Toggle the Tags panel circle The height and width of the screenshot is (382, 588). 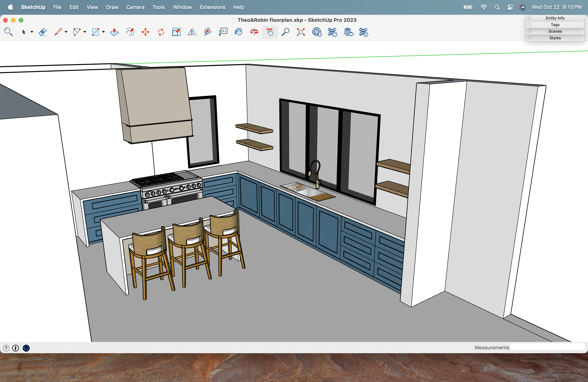click(x=529, y=25)
